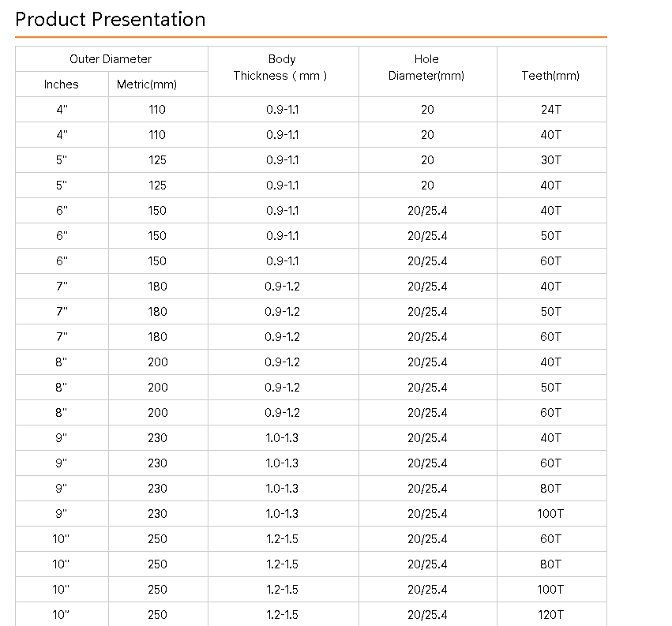Image resolution: width=672 pixels, height=626 pixels.
Task: Click the Product Presentation heading
Action: [111, 20]
